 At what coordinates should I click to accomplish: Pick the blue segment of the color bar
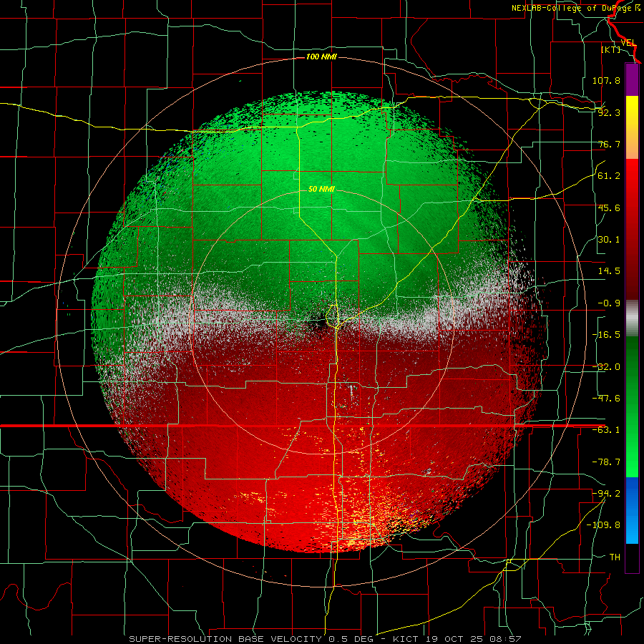click(x=632, y=510)
